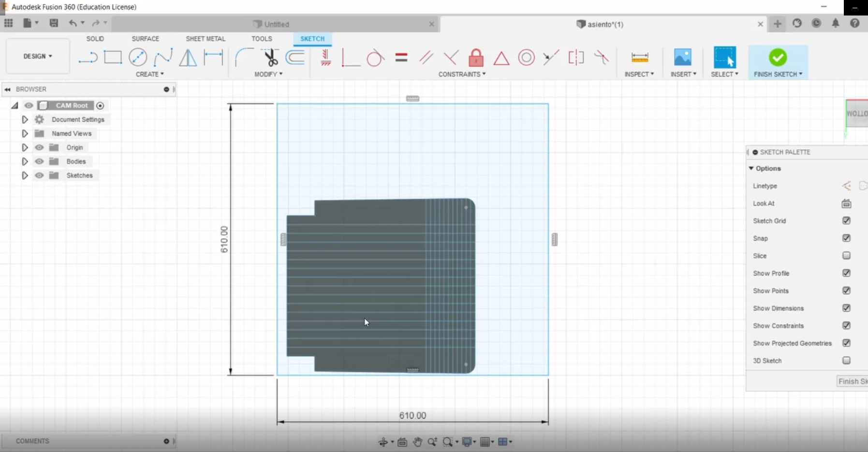This screenshot has height=452, width=868.
Task: Open the Look At icon in Sketch Palette
Action: 846,203
